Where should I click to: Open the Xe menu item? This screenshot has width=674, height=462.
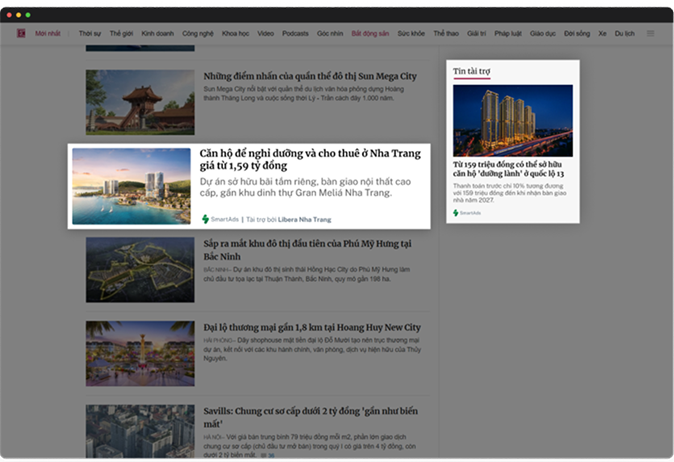pyautogui.click(x=602, y=34)
